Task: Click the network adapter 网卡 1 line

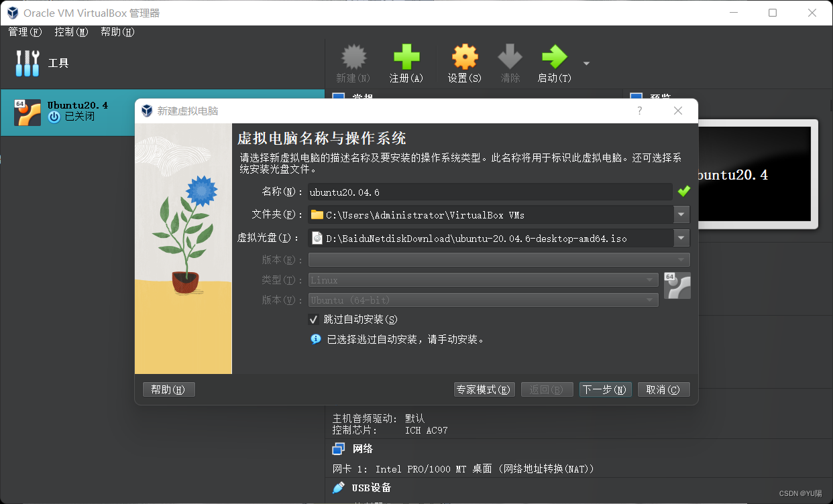Action: [463, 468]
